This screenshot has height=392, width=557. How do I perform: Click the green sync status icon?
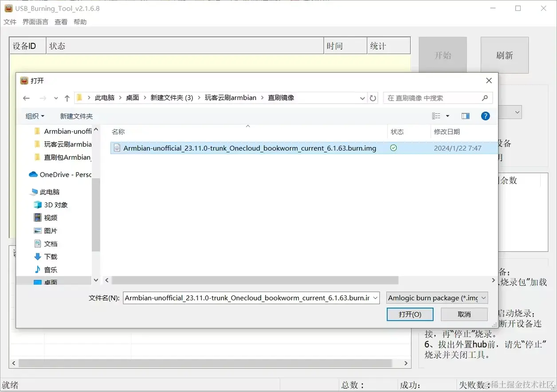point(393,148)
